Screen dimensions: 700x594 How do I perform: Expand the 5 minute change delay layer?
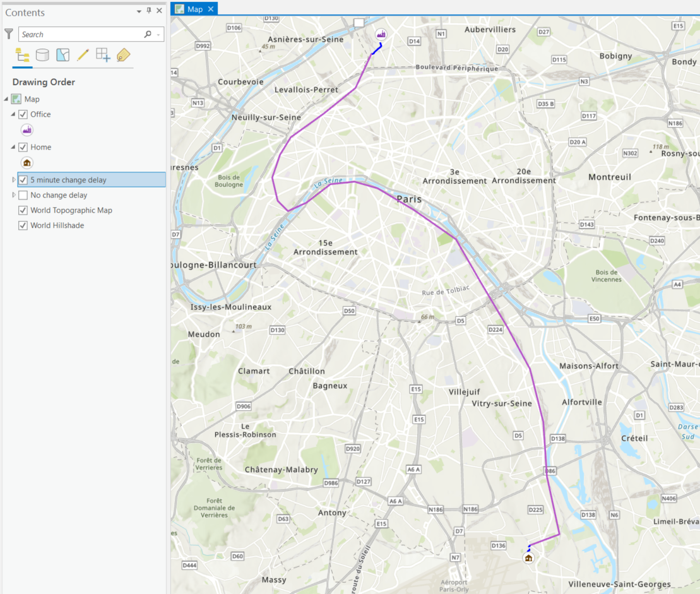pos(13,180)
